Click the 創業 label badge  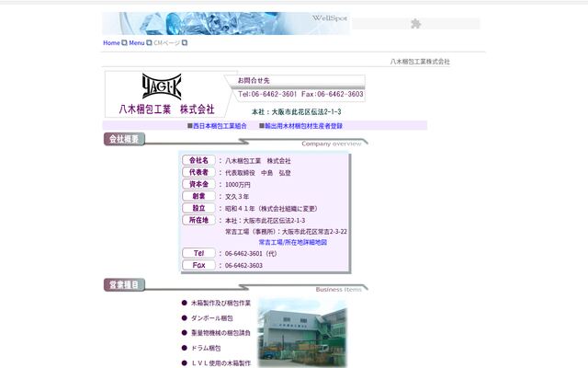click(x=198, y=196)
